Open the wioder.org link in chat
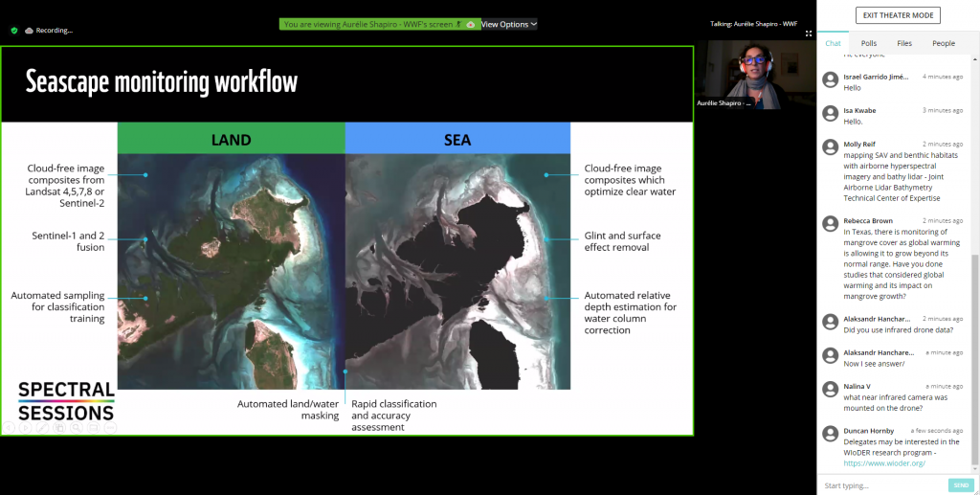Screen dimensions: 980x495 pyautogui.click(x=883, y=463)
